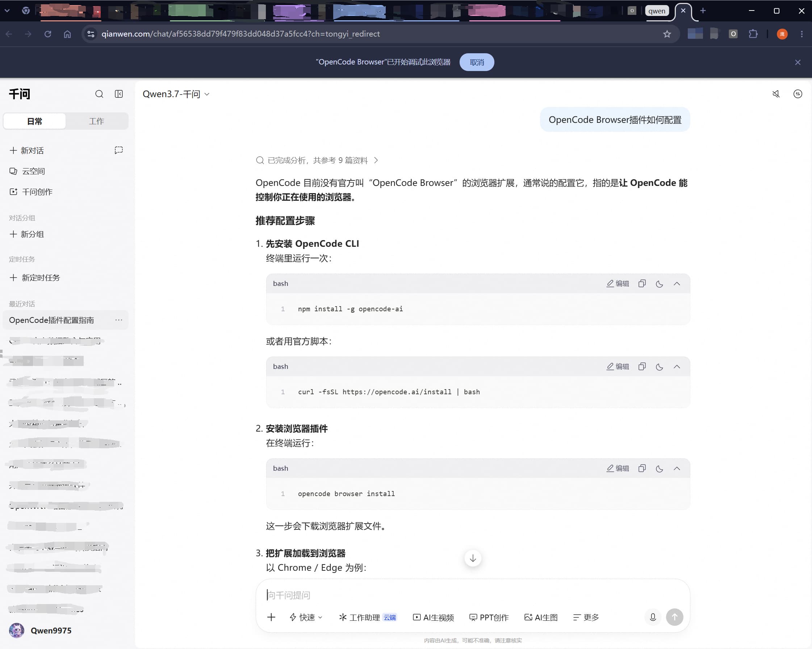Choose PPT创作 in the input toolbar
The height and width of the screenshot is (649, 812).
coord(489,617)
